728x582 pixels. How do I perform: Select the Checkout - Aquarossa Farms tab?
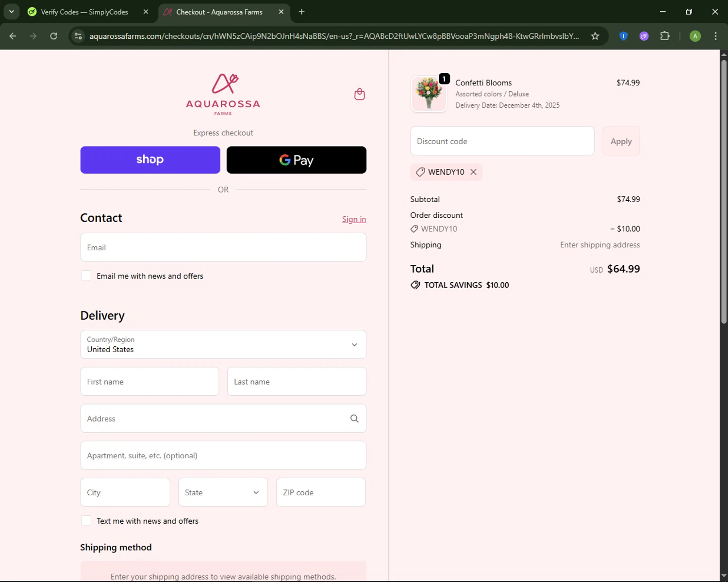(219, 12)
